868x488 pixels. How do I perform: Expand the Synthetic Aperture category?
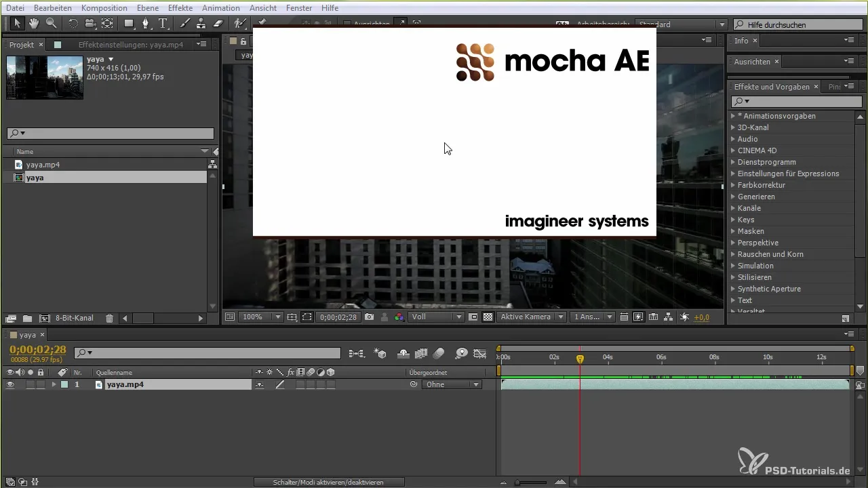[x=733, y=289]
